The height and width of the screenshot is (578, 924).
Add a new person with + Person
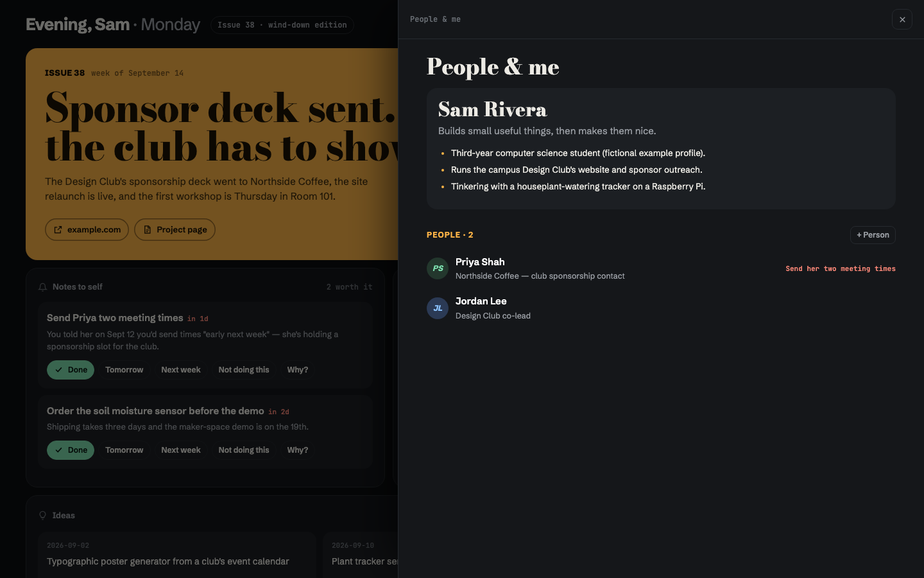[873, 235]
